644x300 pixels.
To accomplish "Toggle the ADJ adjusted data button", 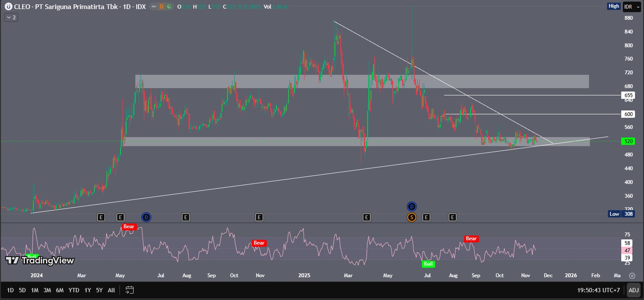I will pos(633,290).
